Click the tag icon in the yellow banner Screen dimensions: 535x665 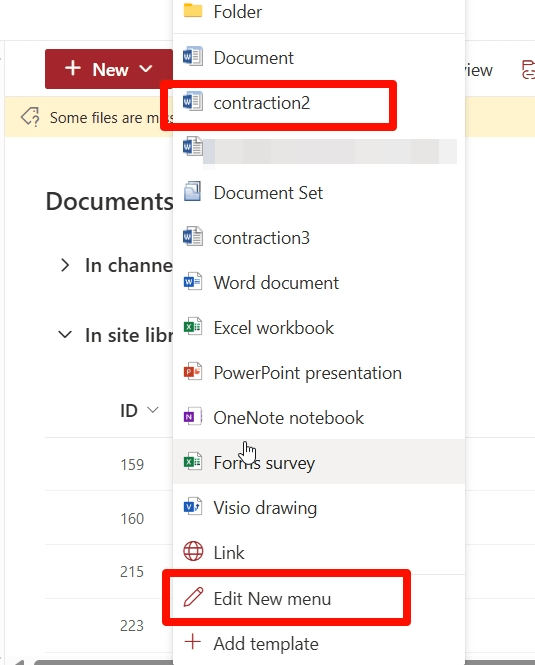click(31, 117)
